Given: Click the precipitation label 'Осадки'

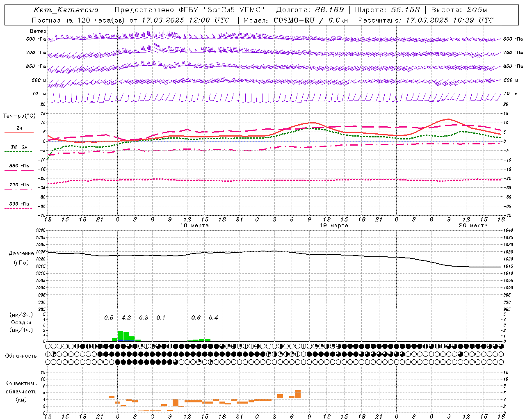Looking at the screenshot, I should pos(21,322).
